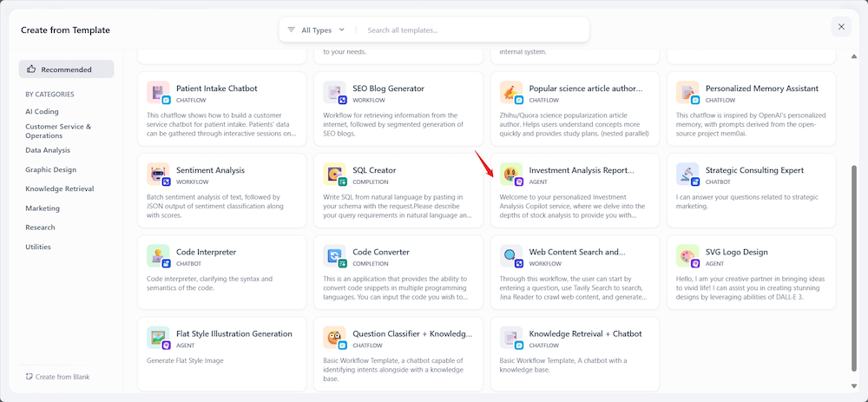Click the Web Content Search magnifier icon
The image size is (868, 402).
[510, 256]
